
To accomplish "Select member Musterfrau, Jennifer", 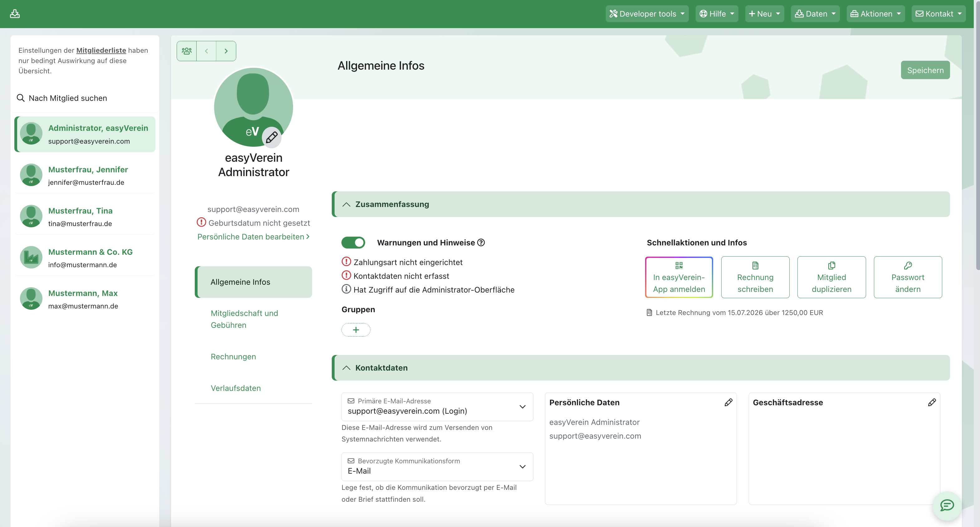I will tap(85, 175).
